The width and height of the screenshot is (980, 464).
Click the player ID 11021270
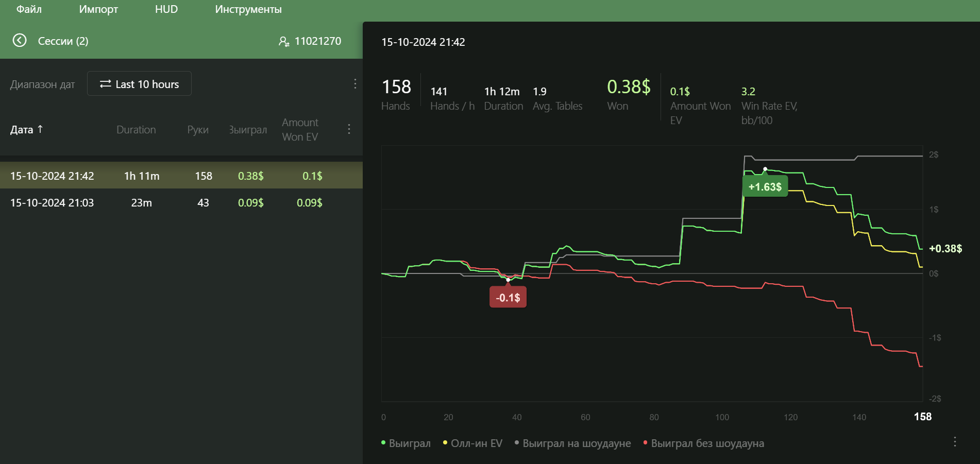click(318, 41)
